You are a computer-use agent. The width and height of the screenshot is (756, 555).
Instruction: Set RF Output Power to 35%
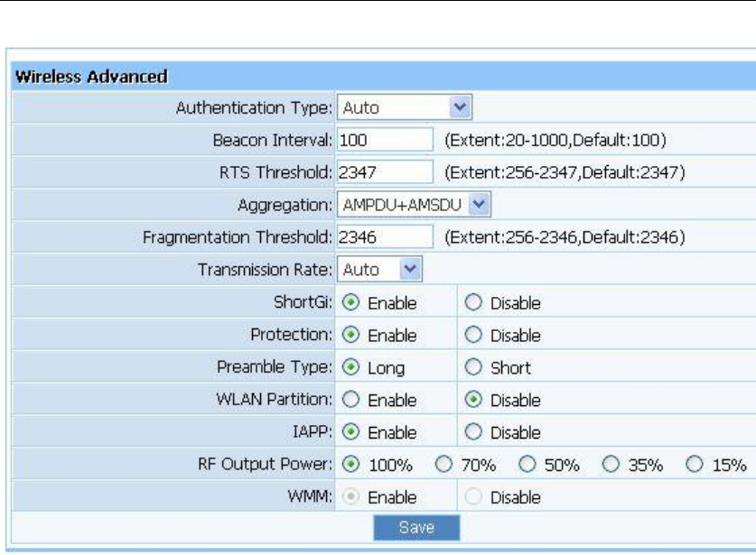(611, 465)
